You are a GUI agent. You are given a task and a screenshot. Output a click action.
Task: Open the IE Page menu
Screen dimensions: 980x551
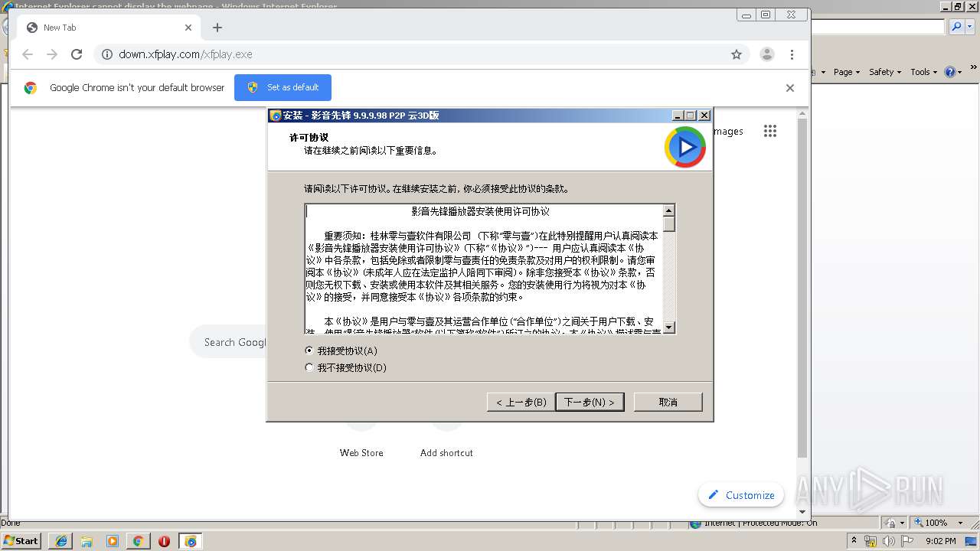pos(846,72)
